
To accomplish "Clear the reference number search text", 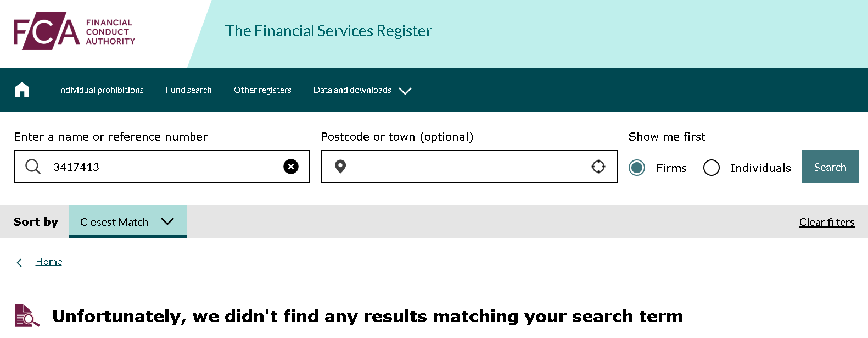I will coord(291,167).
